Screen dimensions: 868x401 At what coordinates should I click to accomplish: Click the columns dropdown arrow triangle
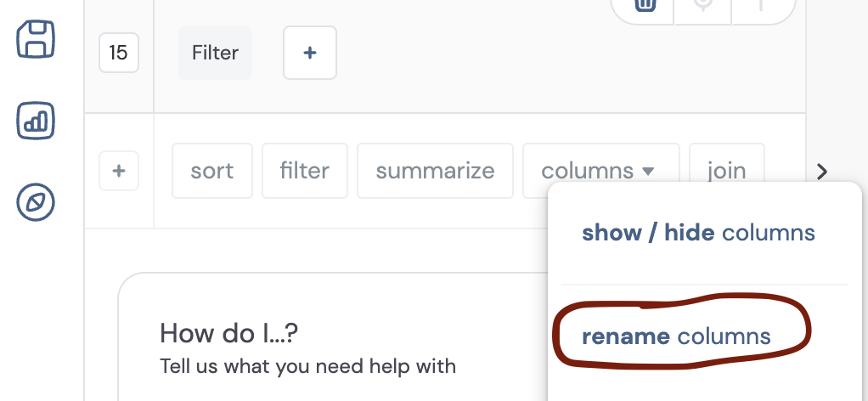(x=648, y=171)
